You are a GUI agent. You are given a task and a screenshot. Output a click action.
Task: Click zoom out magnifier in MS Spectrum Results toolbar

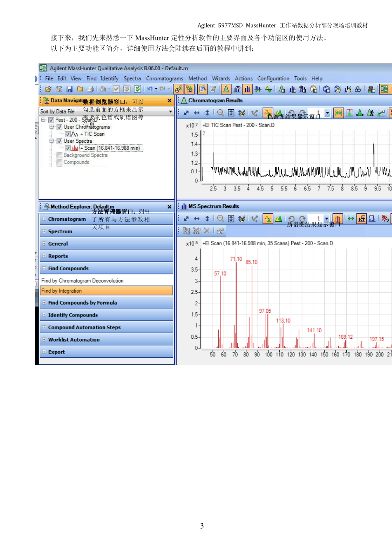220,219
